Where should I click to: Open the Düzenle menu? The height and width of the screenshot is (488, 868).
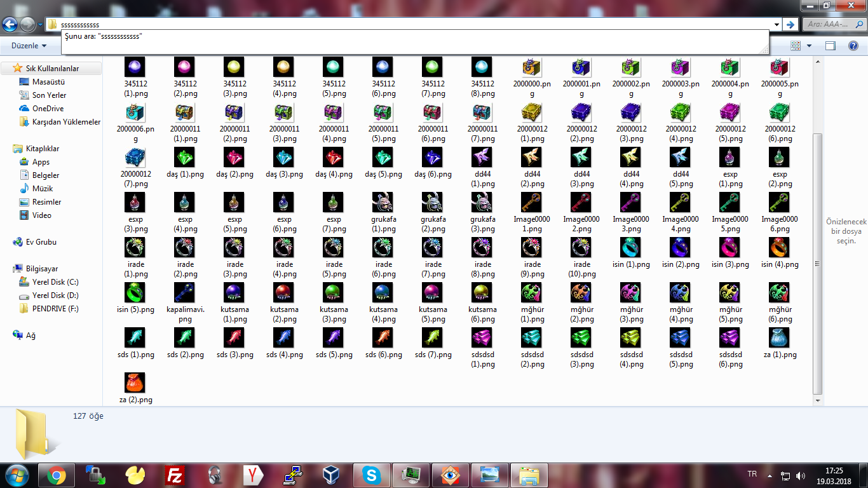click(29, 46)
